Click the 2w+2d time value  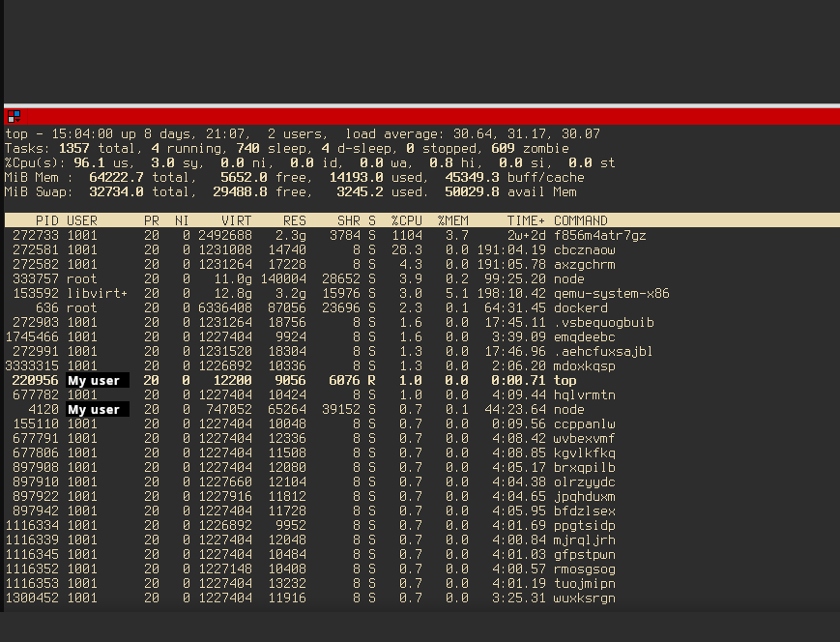click(526, 235)
